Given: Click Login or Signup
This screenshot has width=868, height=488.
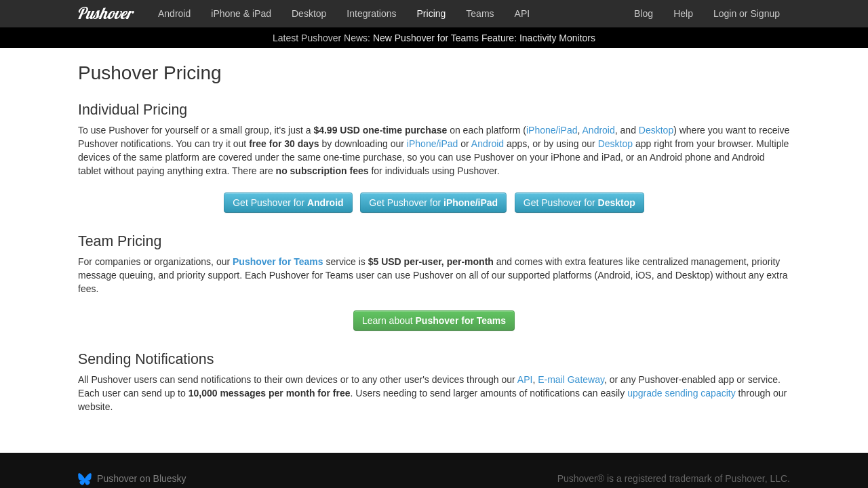Looking at the screenshot, I should click(746, 14).
